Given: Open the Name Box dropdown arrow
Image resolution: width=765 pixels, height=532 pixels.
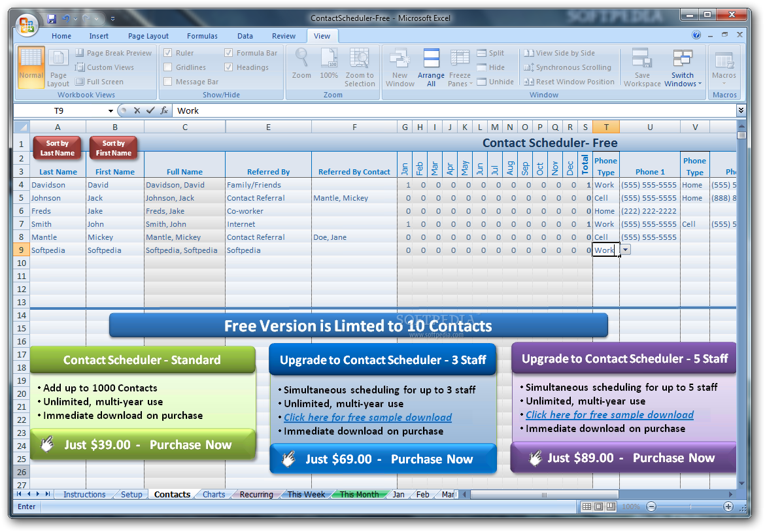Looking at the screenshot, I should pos(110,110).
